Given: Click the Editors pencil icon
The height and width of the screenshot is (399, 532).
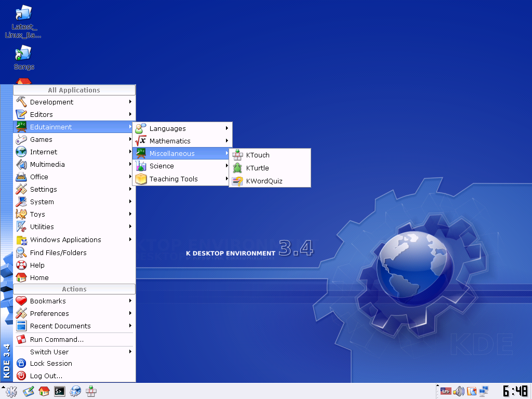Looking at the screenshot, I should tap(21, 114).
